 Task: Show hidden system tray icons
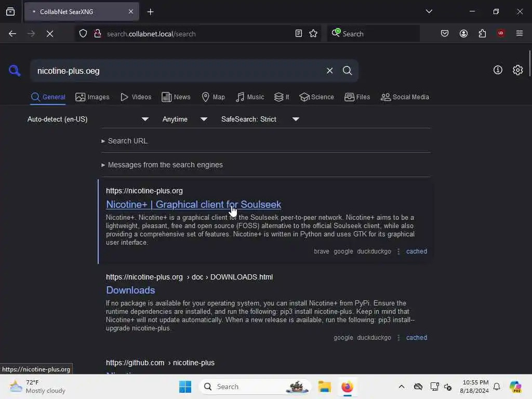pyautogui.click(x=402, y=387)
